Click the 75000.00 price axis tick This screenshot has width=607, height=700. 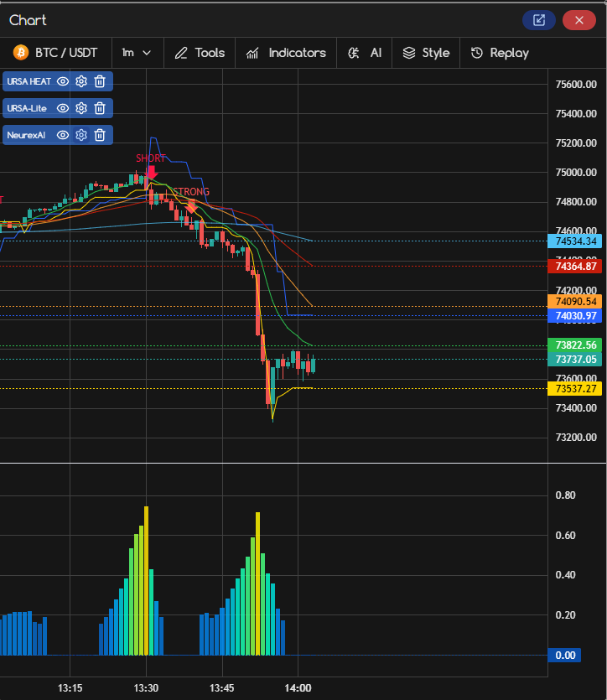tap(576, 173)
